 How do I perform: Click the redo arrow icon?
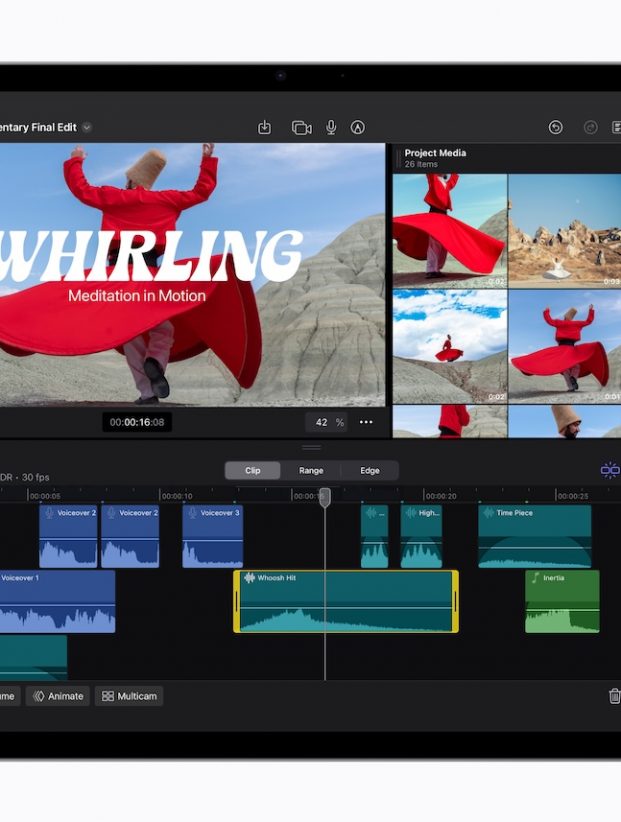coord(590,128)
